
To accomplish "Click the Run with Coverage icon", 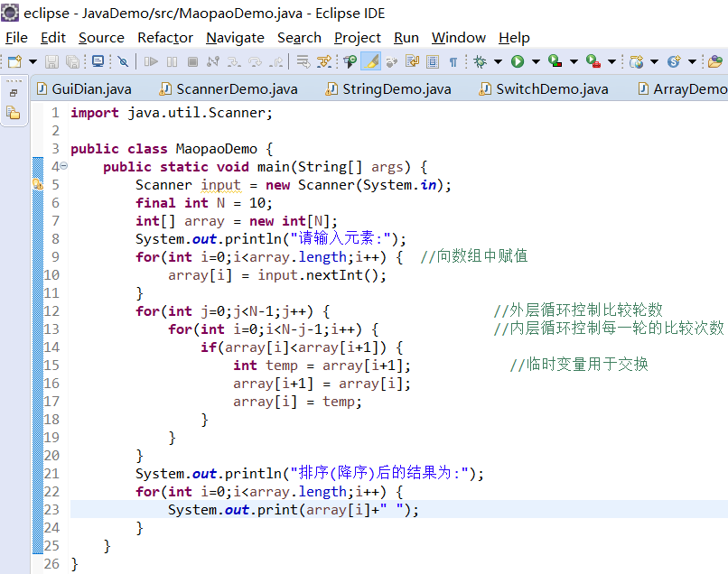I will pyautogui.click(x=555, y=61).
